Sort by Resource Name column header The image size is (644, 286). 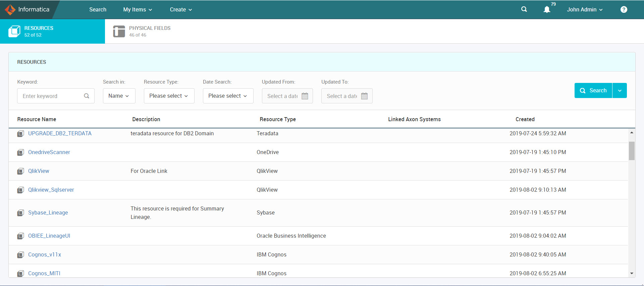click(37, 120)
